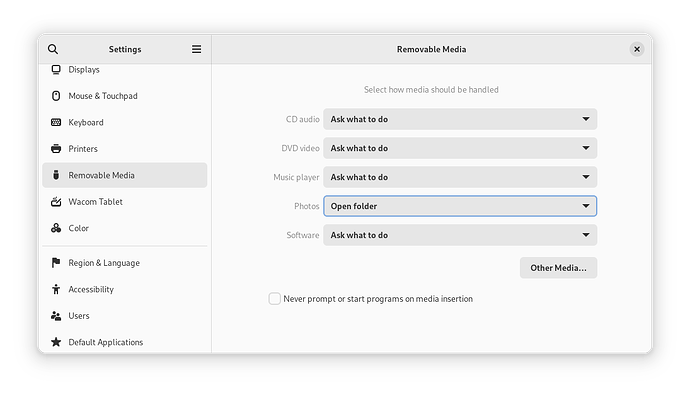Viewport: 690px width, 395px height.
Task: Open the DVD video dropdown
Action: [x=460, y=148]
